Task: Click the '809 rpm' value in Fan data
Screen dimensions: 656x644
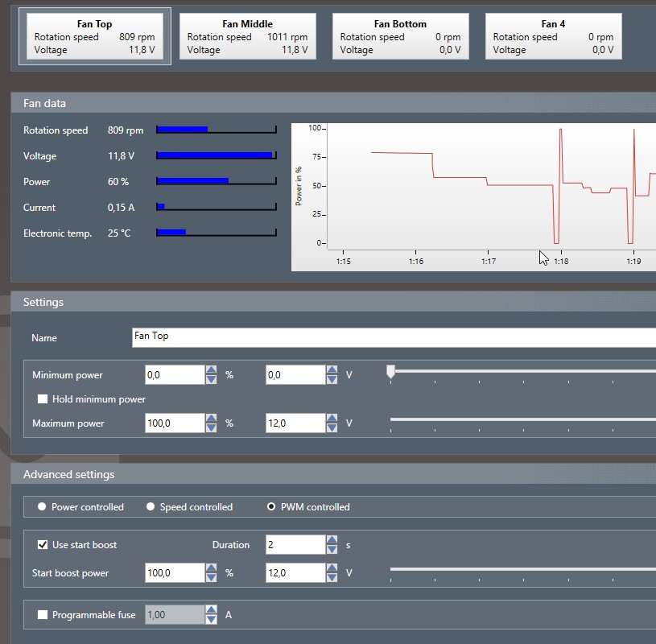Action: (126, 130)
